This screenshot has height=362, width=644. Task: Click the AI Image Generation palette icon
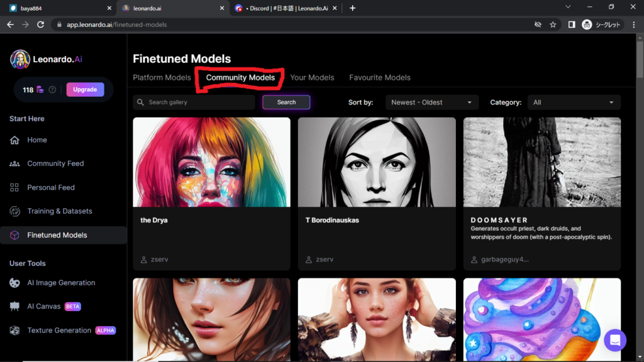click(14, 283)
